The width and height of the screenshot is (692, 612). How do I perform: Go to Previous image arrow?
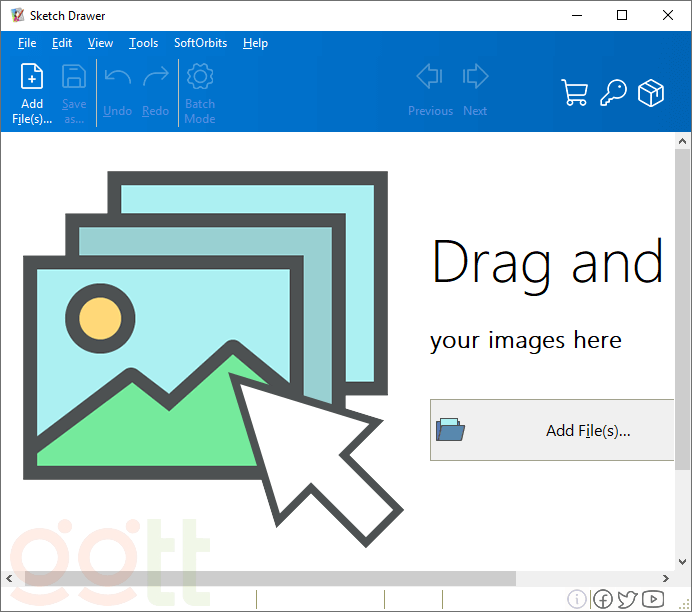430,77
